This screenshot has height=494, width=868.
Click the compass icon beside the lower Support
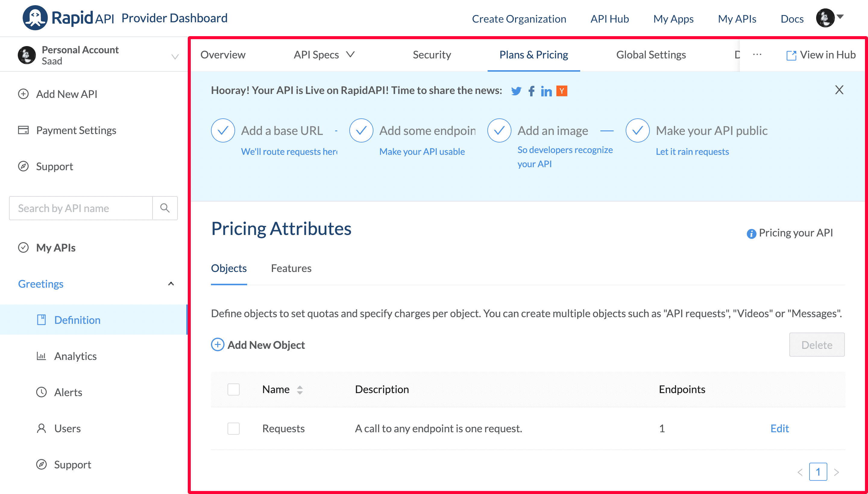click(x=41, y=464)
